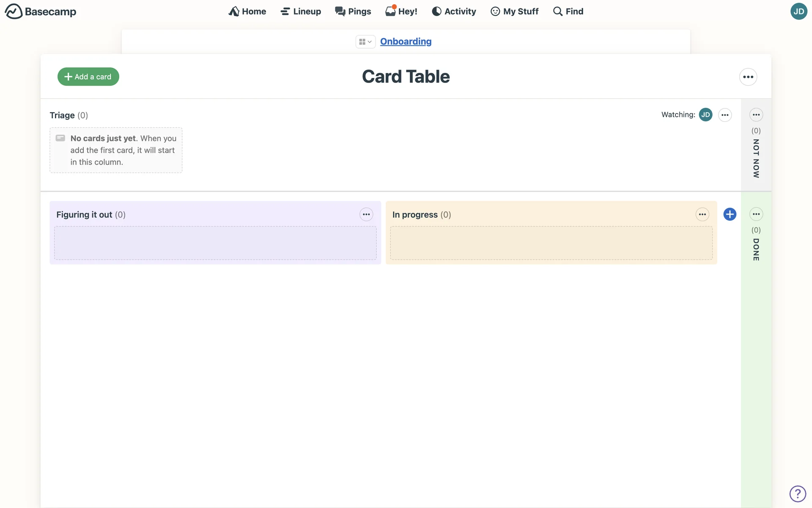Open the Onboarding project link
The height and width of the screenshot is (508, 812).
(406, 41)
